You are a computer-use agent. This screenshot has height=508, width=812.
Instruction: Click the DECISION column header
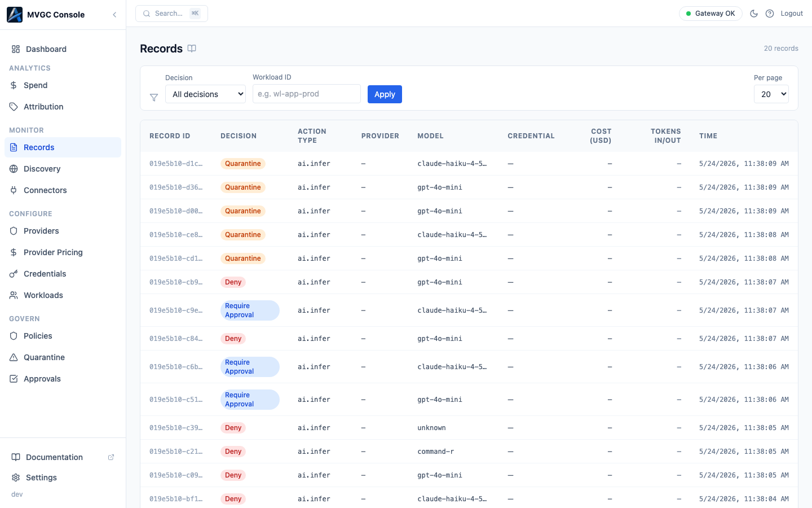239,136
